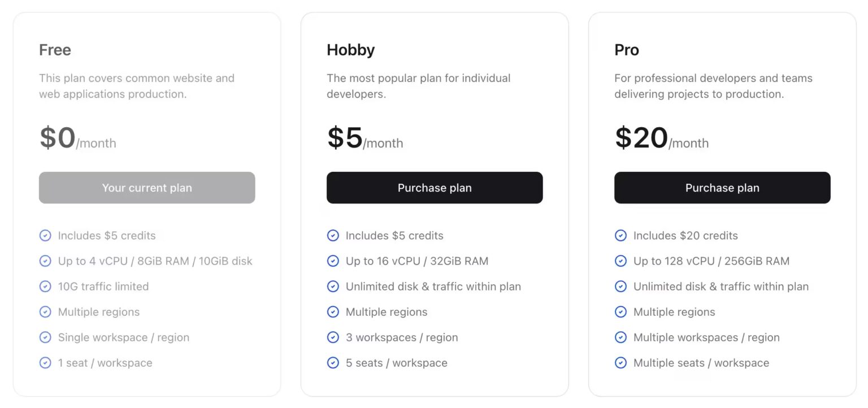
Task: Click check icon next to '1 seat / workspace'
Action: pos(45,363)
